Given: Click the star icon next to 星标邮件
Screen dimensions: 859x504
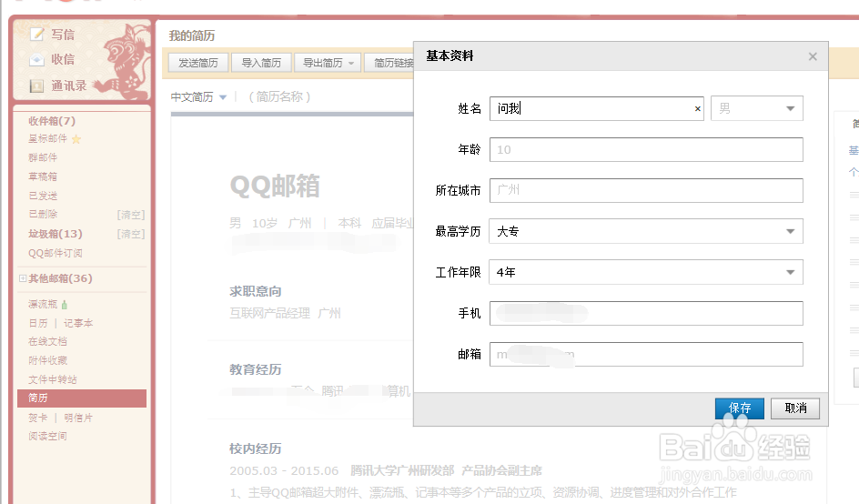Looking at the screenshot, I should pyautogui.click(x=76, y=139).
